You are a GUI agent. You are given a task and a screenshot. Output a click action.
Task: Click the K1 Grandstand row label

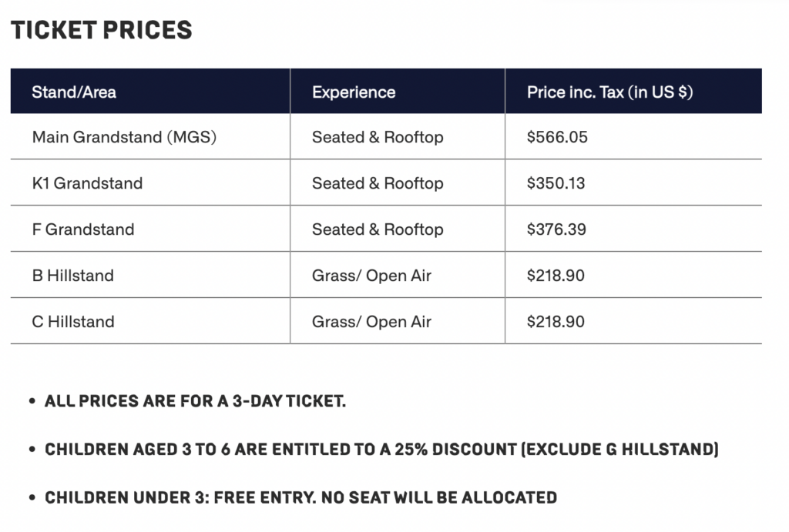[x=87, y=183]
